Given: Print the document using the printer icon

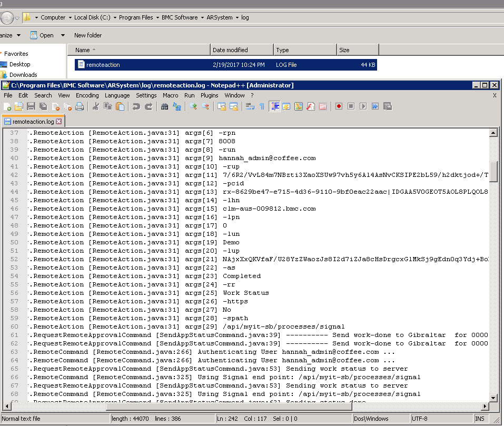Looking at the screenshot, I should [x=80, y=107].
